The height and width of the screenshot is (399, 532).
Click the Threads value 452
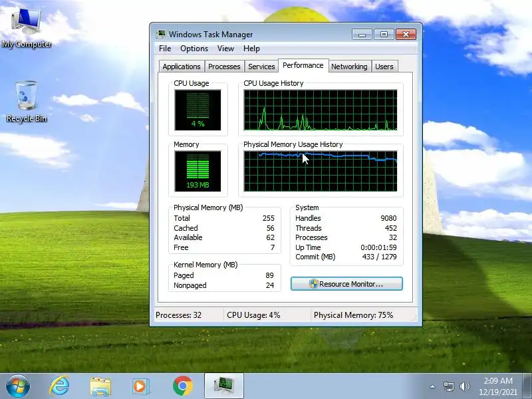391,228
